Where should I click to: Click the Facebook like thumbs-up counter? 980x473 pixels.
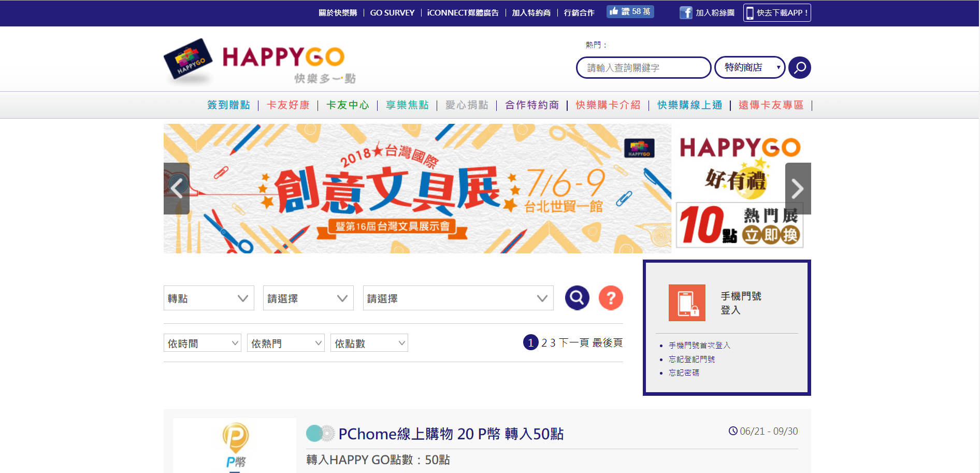(x=630, y=11)
